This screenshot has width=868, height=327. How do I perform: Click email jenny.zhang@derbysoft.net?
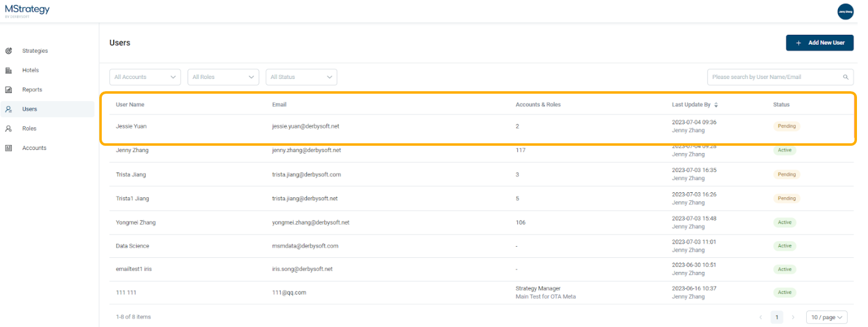pyautogui.click(x=306, y=150)
